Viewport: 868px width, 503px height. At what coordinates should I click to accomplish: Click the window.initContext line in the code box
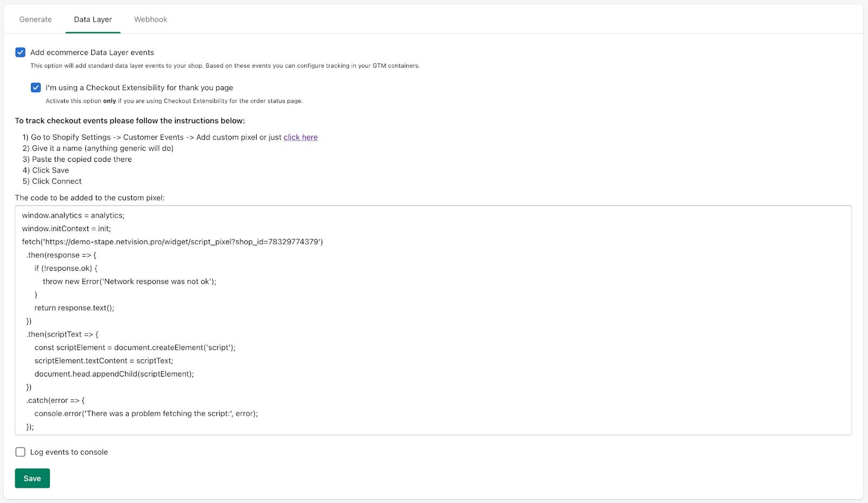[67, 228]
